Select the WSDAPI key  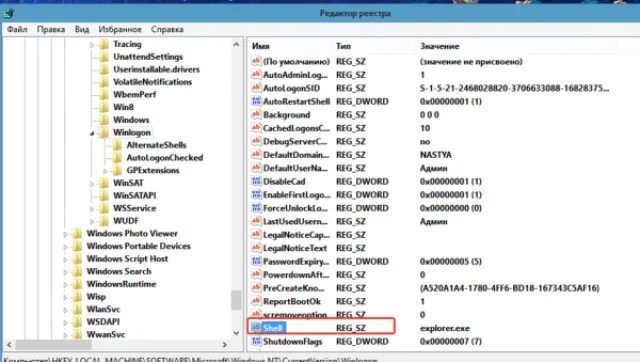[103, 322]
